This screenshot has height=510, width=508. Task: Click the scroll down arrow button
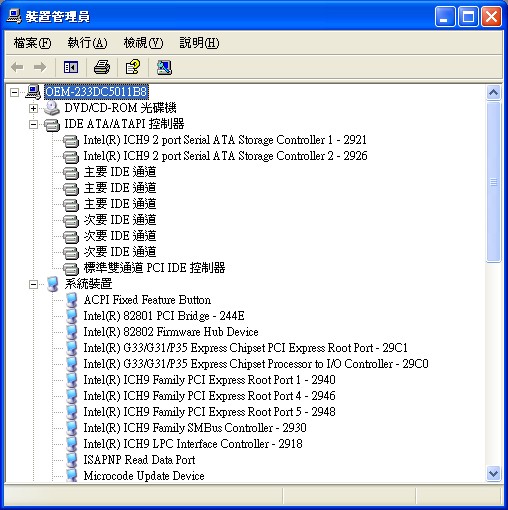click(x=493, y=473)
